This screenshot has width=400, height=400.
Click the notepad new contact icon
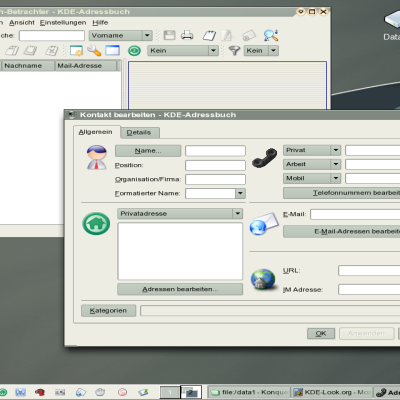(x=209, y=35)
